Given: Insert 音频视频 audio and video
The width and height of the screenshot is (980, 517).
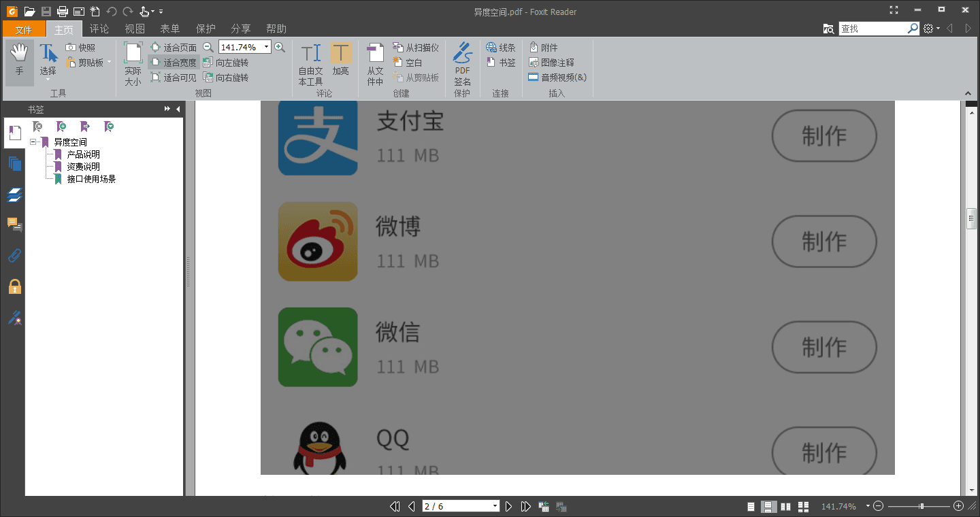Looking at the screenshot, I should (557, 78).
